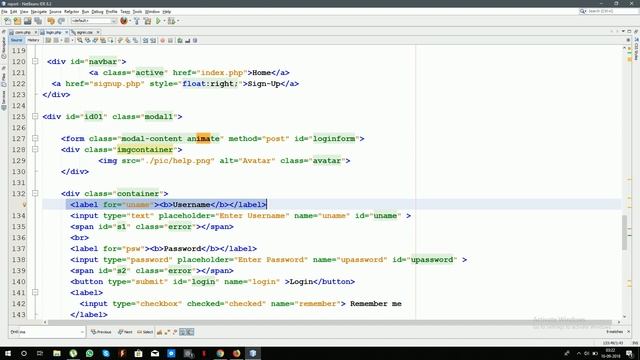Switch to the first php editor tab

coord(22,32)
